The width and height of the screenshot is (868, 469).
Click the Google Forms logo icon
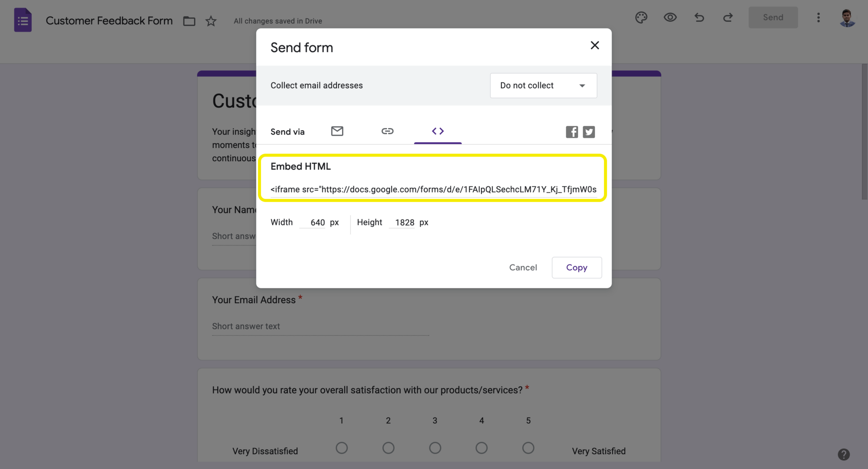23,20
